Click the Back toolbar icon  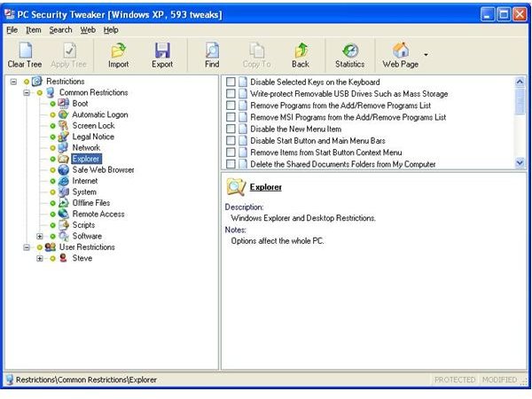click(x=301, y=51)
